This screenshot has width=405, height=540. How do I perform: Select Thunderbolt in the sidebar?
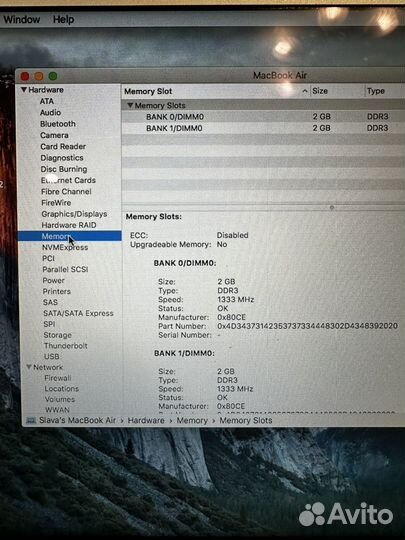click(65, 346)
